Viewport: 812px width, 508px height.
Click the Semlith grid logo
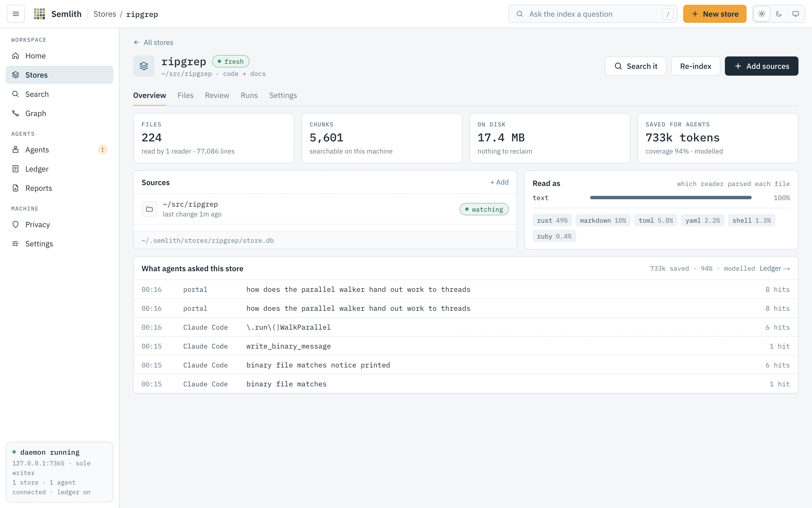point(39,14)
